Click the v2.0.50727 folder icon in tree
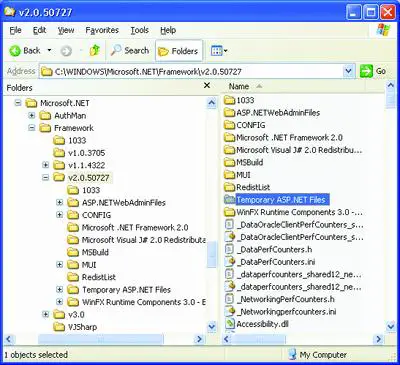Screen dimensions: 400x365 (x=59, y=178)
